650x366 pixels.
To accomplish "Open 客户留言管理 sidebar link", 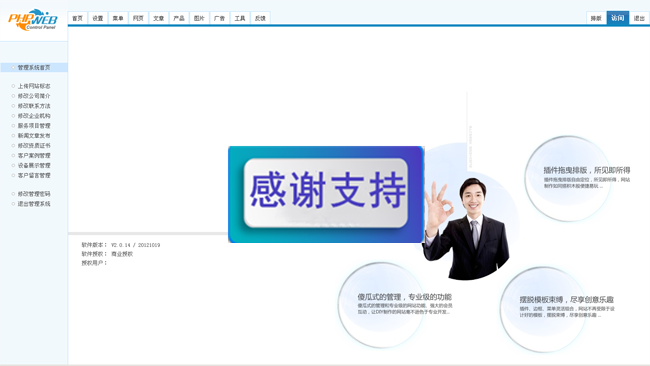I will point(34,176).
